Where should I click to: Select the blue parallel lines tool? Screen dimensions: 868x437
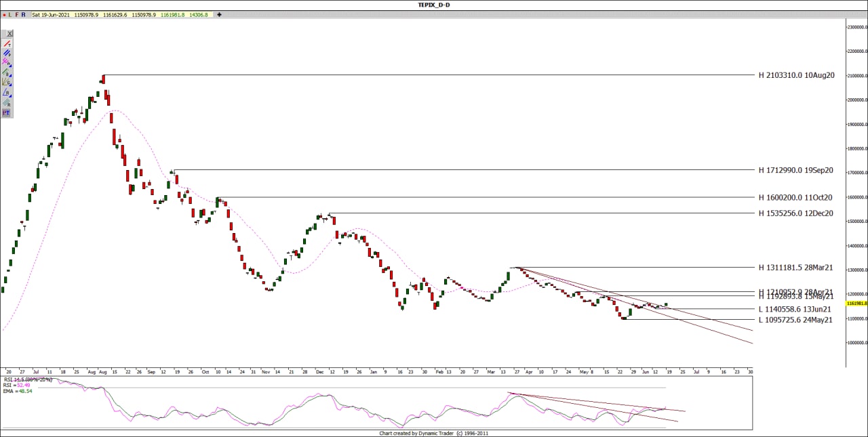7,52
